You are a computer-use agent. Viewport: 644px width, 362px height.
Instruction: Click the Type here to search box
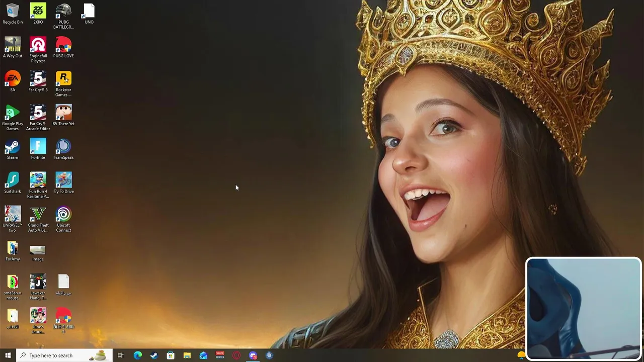pos(64,355)
